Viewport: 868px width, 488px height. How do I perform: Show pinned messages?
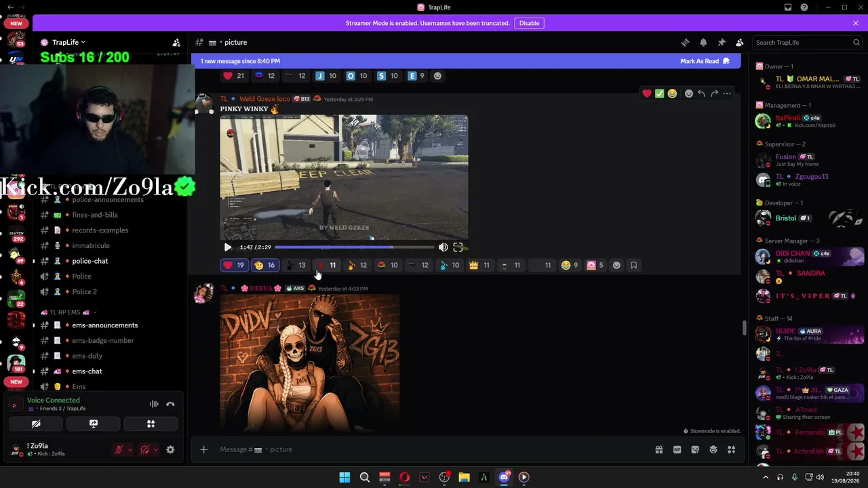(x=722, y=42)
